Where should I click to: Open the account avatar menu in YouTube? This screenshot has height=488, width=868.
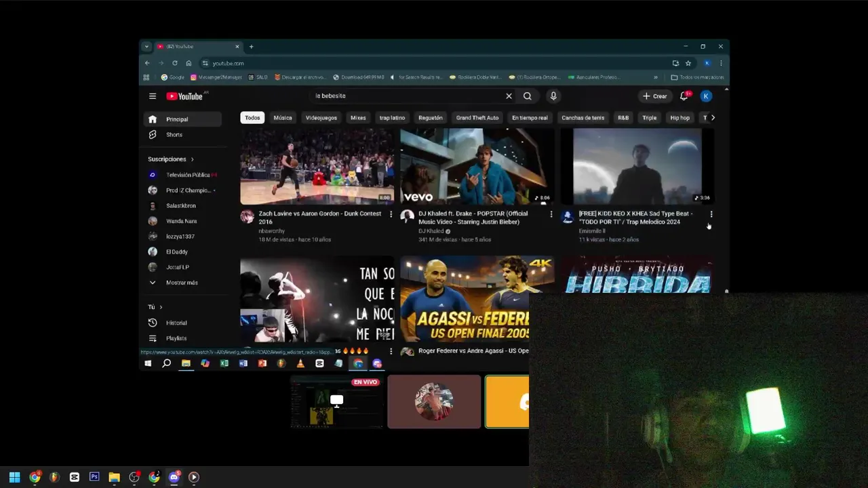[x=706, y=96]
